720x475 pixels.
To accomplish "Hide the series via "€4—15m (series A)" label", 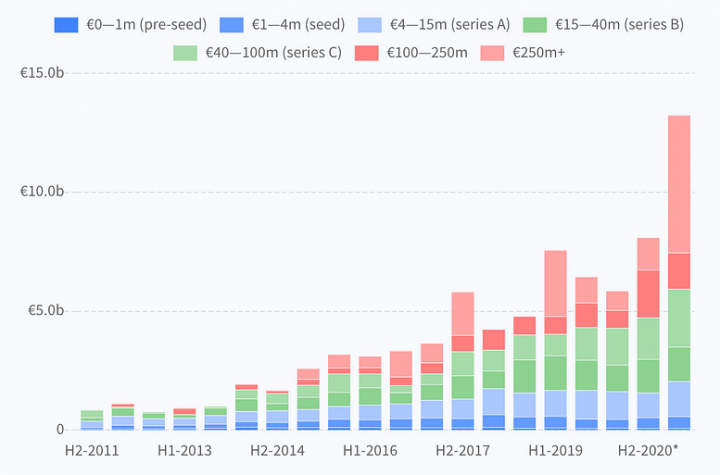I will click(x=450, y=23).
